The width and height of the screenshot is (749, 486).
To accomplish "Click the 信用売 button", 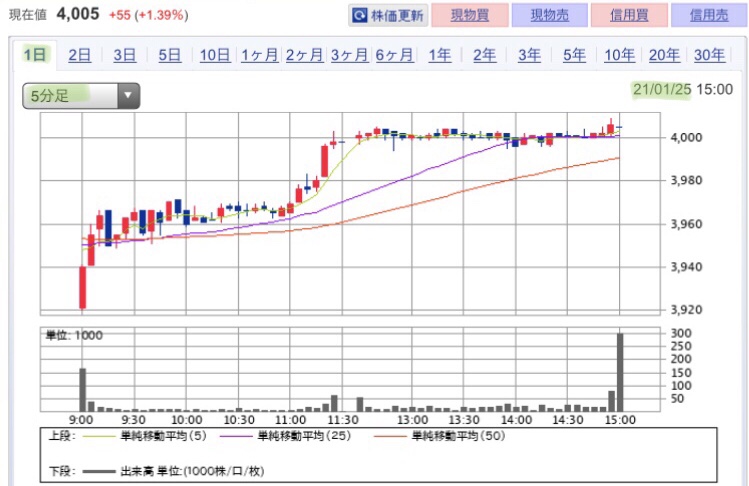I will [x=709, y=15].
